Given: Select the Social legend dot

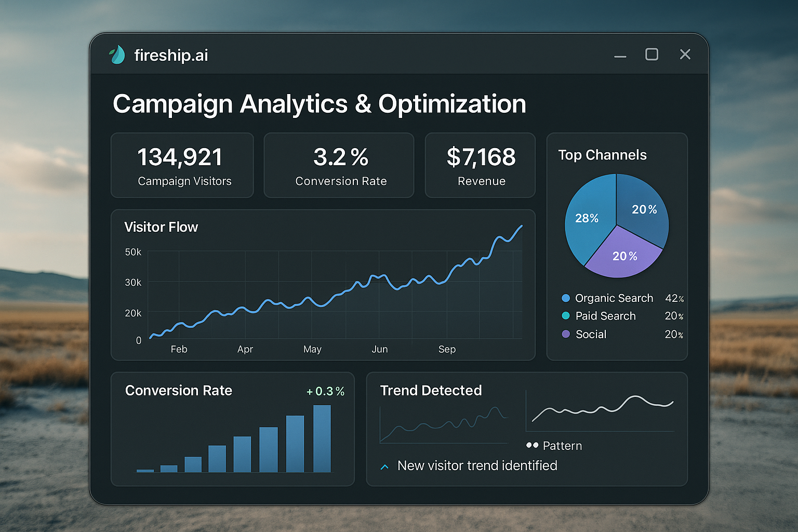Looking at the screenshot, I should pos(565,334).
